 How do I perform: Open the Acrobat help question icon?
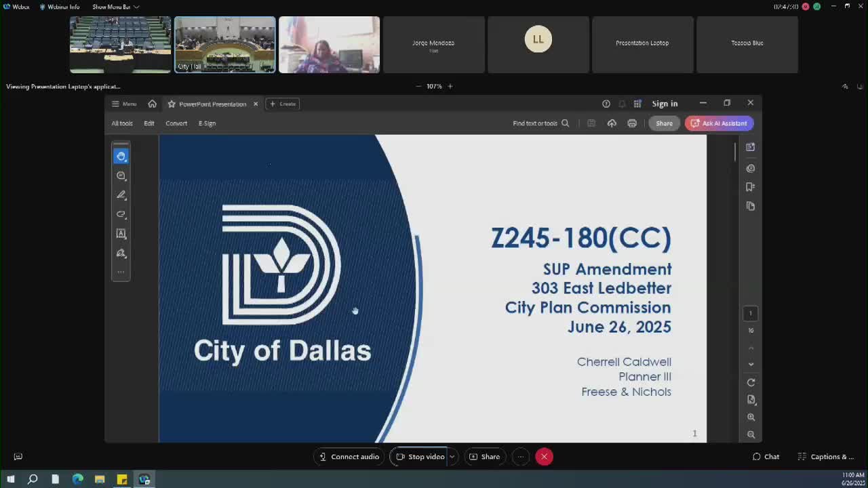click(606, 104)
